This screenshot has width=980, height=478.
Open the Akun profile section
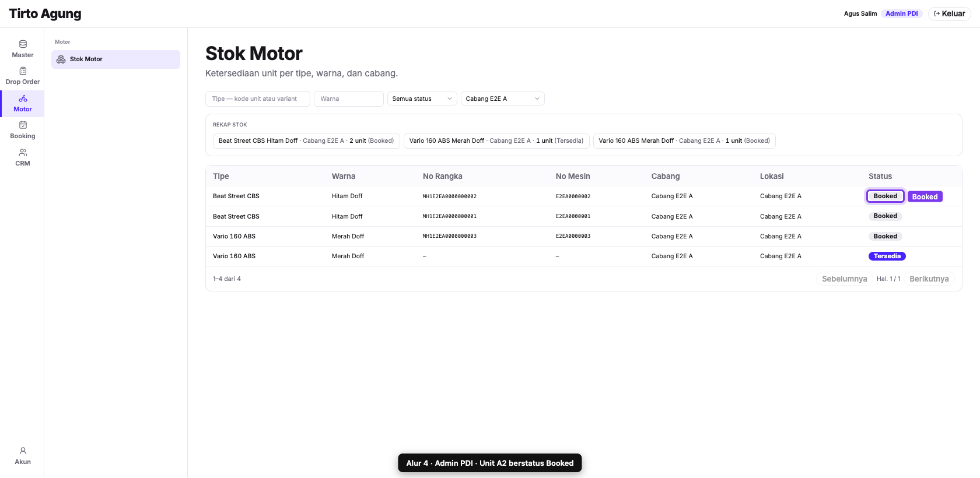click(x=23, y=456)
